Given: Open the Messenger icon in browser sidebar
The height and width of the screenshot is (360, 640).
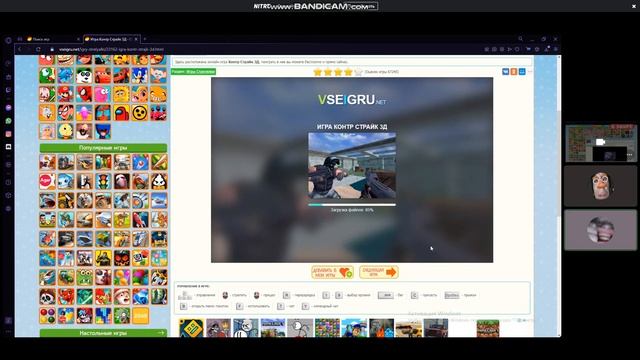Looking at the screenshot, I should [9, 108].
